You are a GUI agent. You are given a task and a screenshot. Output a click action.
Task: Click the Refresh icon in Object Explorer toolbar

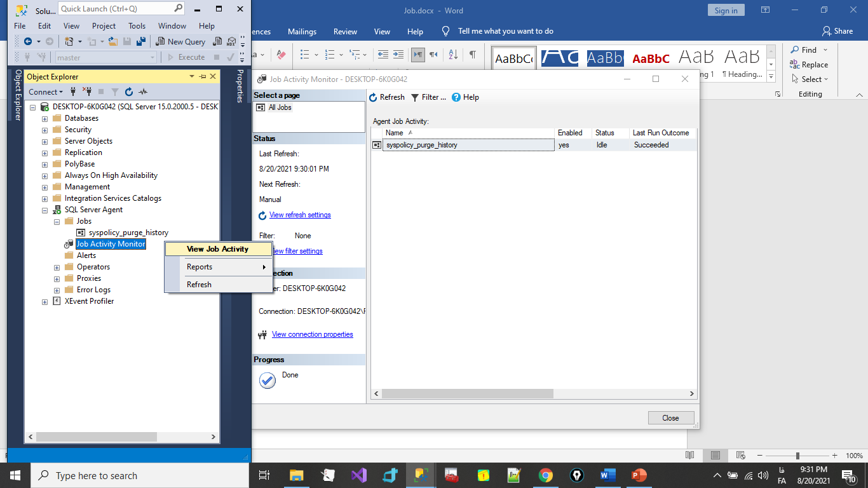(x=129, y=91)
